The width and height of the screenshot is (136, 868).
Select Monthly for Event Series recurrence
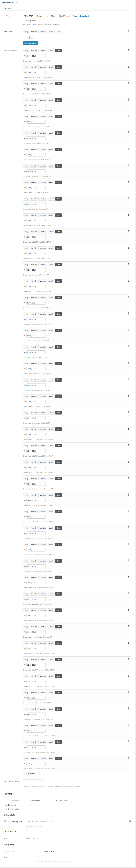tap(42, 32)
